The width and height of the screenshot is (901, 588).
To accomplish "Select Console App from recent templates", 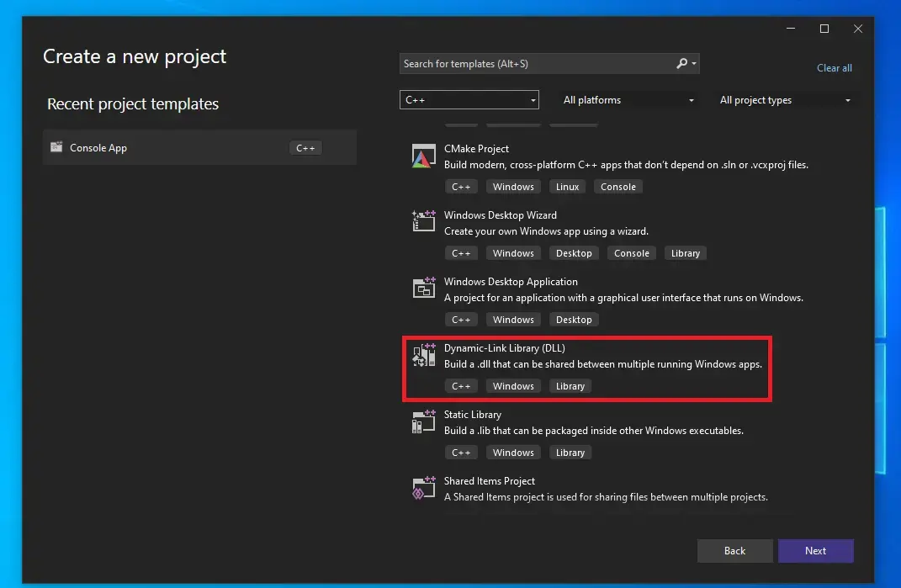I will coord(98,148).
